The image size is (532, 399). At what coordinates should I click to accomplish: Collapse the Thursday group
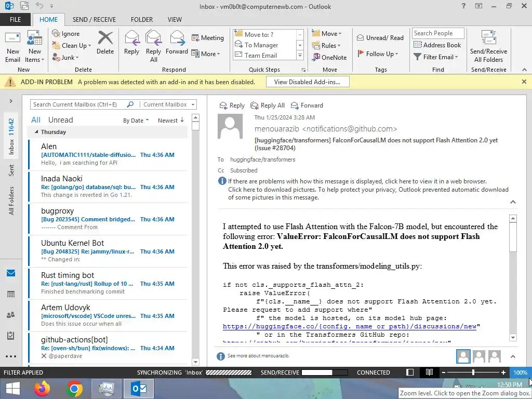[x=36, y=131]
